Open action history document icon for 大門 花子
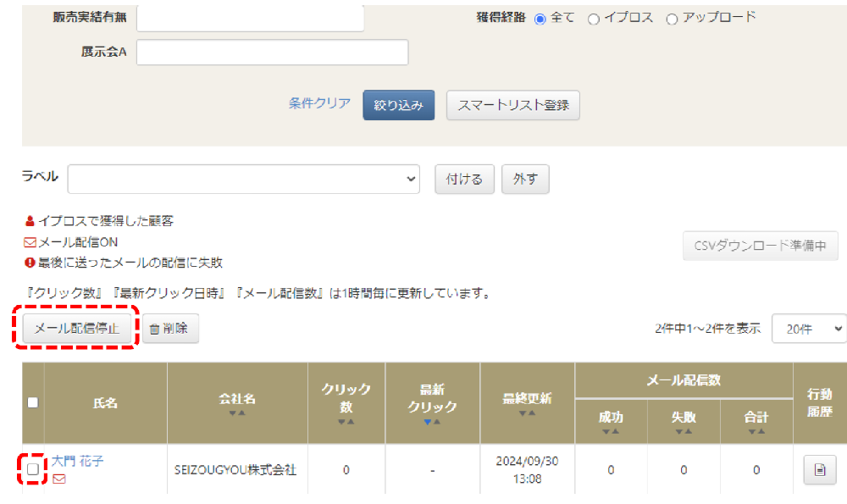Viewport: 847px width, 504px height. pos(819,470)
